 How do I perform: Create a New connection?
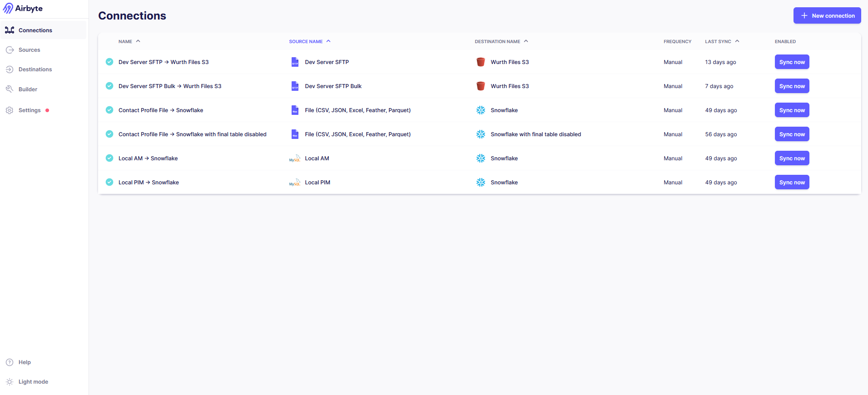tap(827, 15)
